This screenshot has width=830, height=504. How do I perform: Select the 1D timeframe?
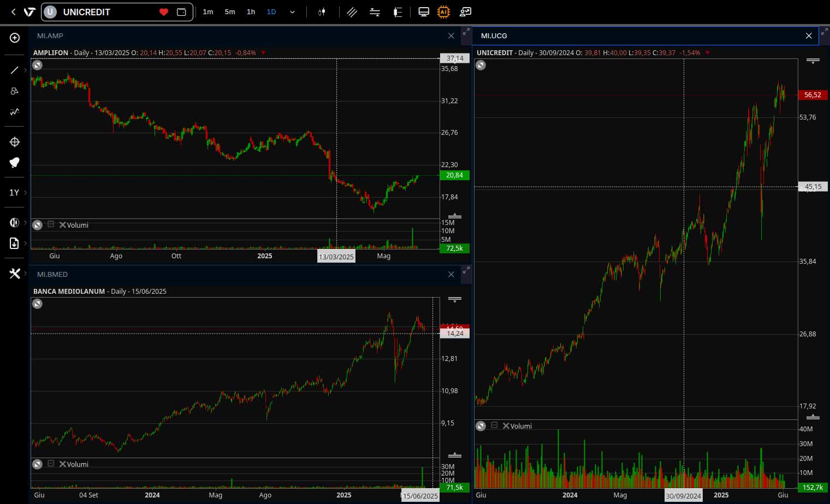pos(271,12)
